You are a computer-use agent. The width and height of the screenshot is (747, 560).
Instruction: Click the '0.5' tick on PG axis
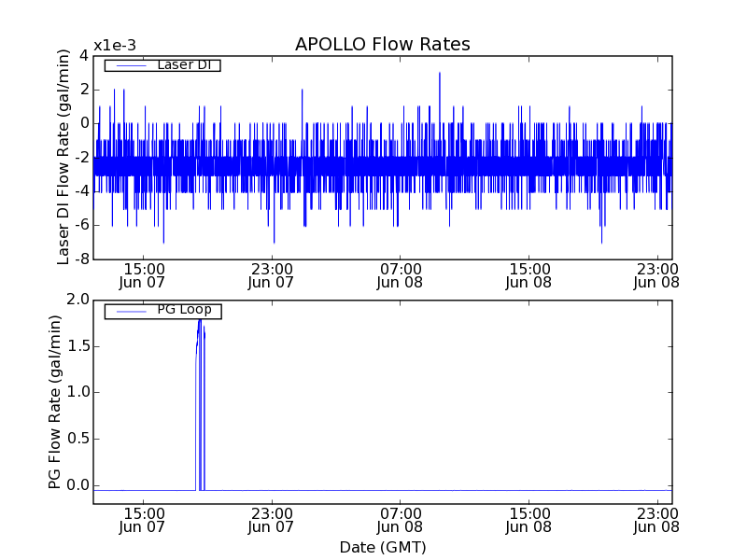78,439
